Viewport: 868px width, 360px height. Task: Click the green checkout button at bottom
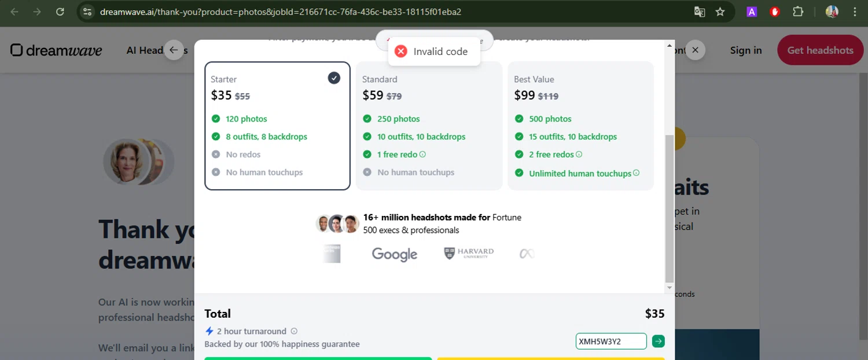pyautogui.click(x=318, y=358)
